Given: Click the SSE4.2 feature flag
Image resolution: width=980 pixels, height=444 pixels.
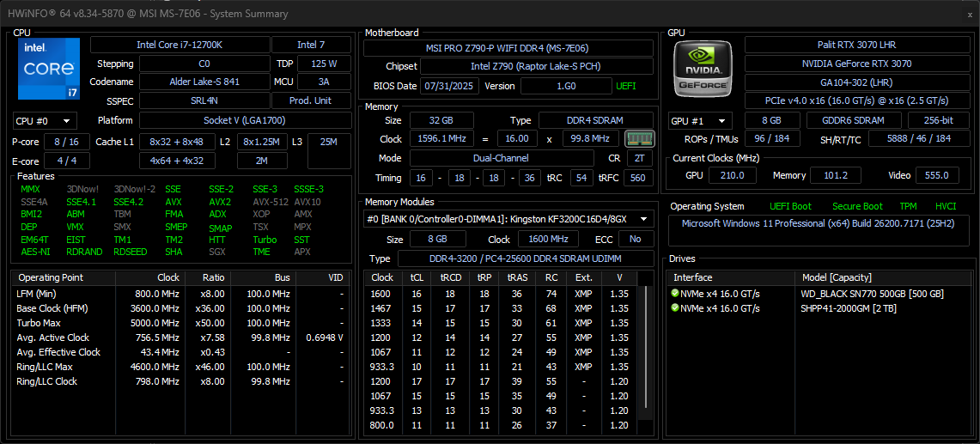Looking at the screenshot, I should (x=129, y=202).
